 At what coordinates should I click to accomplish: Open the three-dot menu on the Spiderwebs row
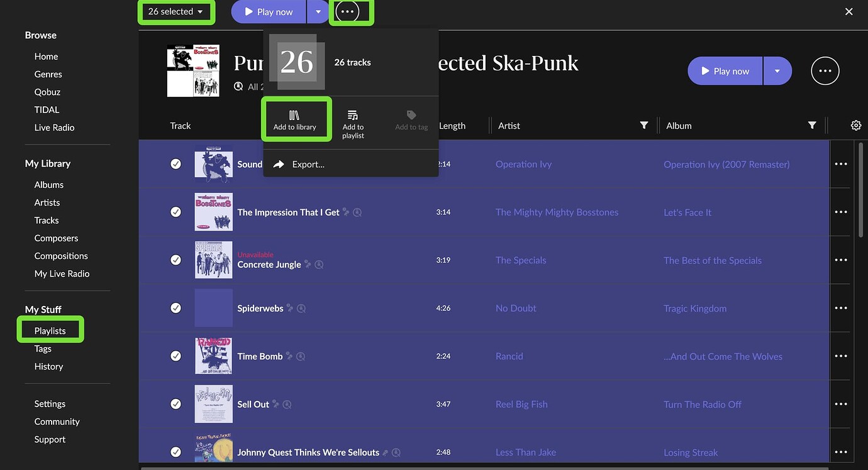(x=841, y=308)
